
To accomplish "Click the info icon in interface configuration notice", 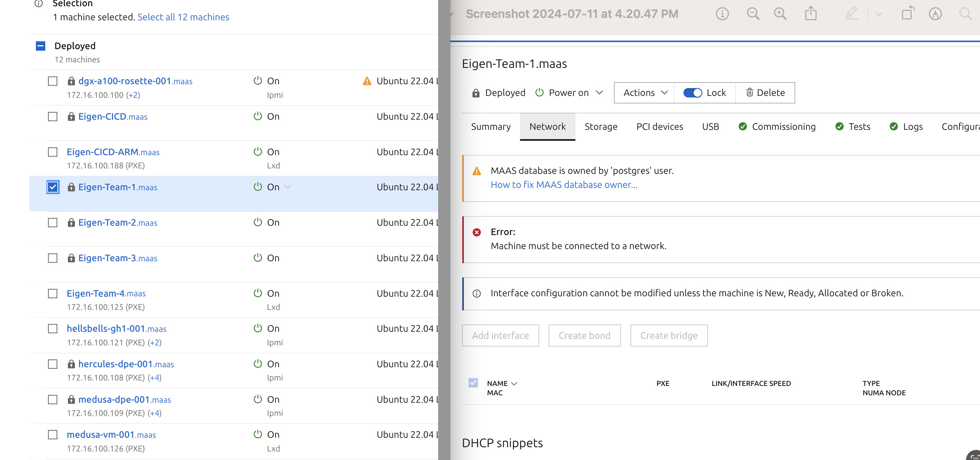I will (x=477, y=294).
